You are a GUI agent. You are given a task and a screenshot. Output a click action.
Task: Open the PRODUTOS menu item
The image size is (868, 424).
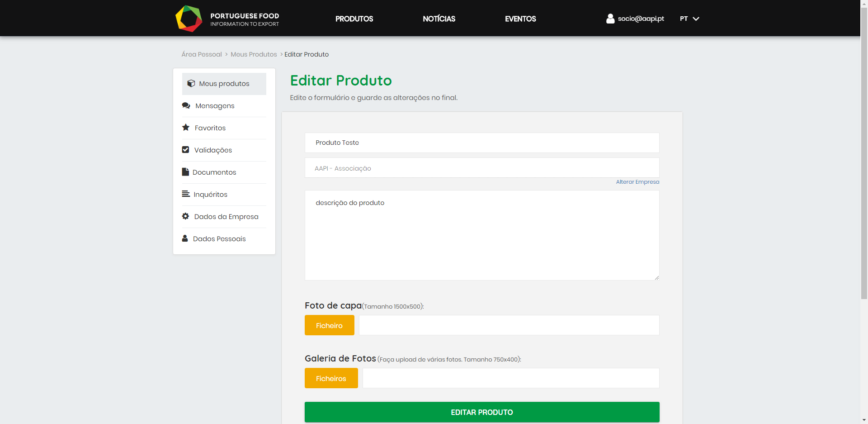[354, 19]
